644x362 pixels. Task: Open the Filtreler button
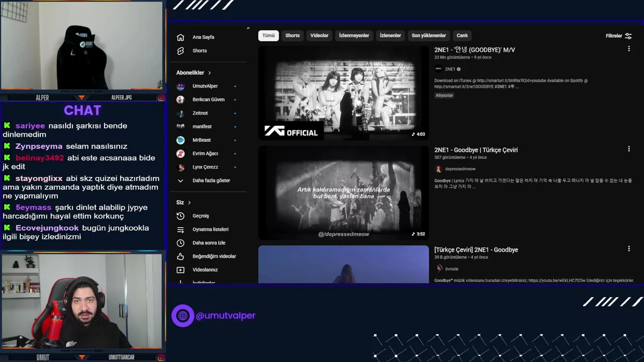tap(619, 36)
